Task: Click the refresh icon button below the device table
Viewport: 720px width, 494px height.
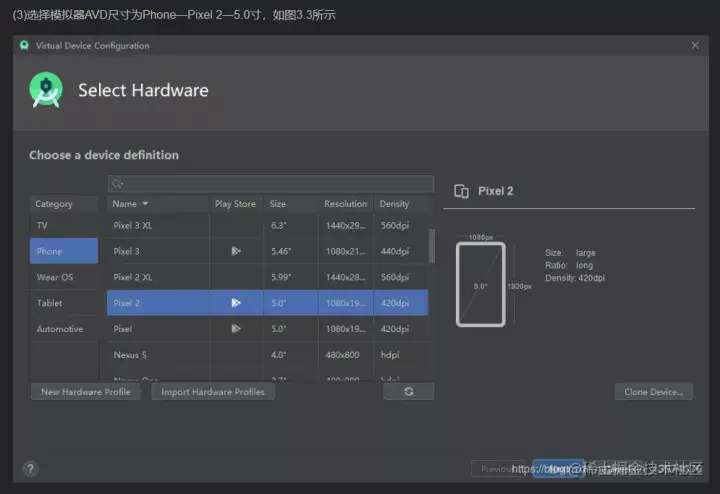Action: [x=409, y=392]
